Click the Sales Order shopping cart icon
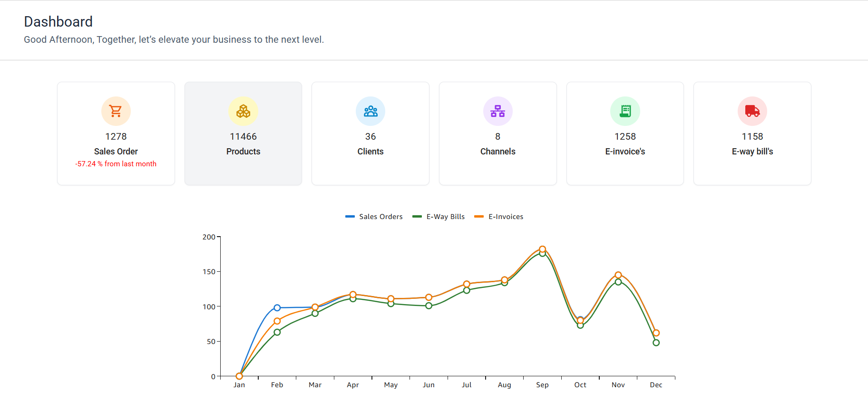The image size is (868, 401). (116, 111)
